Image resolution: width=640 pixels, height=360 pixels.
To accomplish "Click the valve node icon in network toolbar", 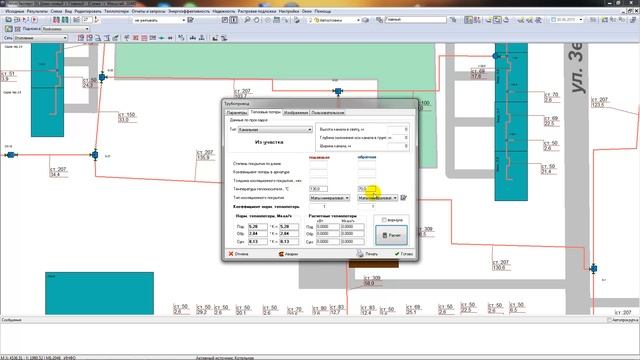I will point(193,38).
